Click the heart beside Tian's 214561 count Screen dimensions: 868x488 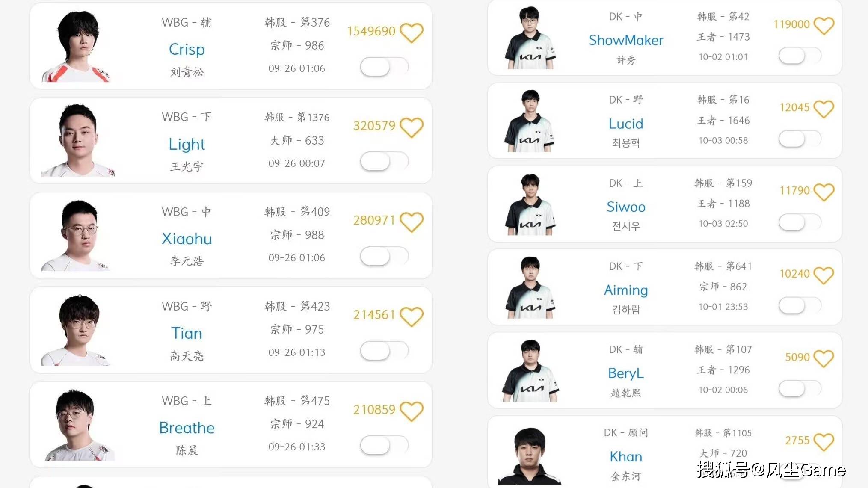click(411, 316)
